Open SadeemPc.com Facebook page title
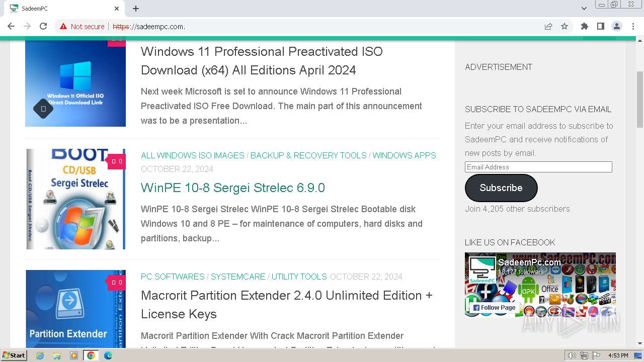Screen dimensions: 644x362 point(529,262)
